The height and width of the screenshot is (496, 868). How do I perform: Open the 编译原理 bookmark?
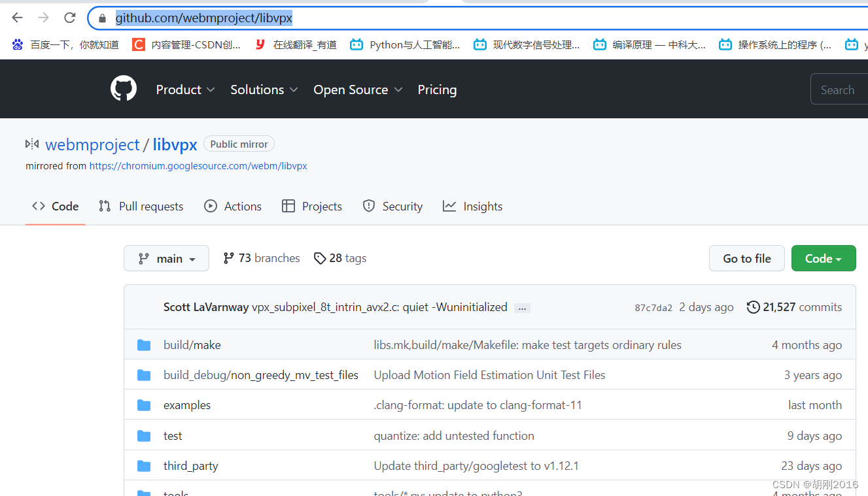point(650,44)
